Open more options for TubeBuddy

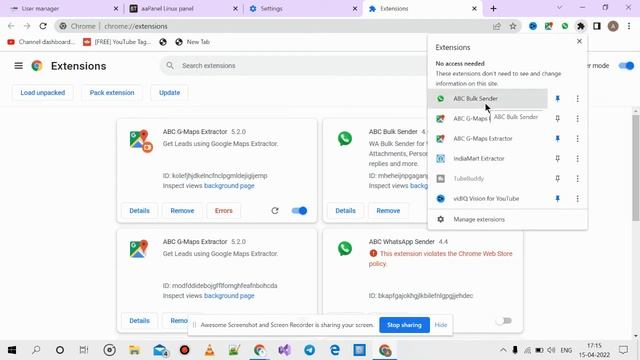click(x=577, y=178)
